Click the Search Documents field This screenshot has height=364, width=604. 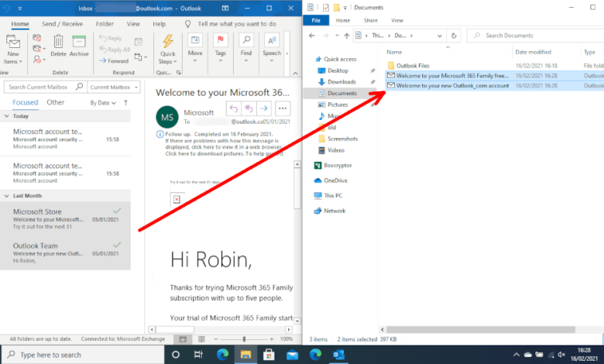pyautogui.click(x=535, y=36)
